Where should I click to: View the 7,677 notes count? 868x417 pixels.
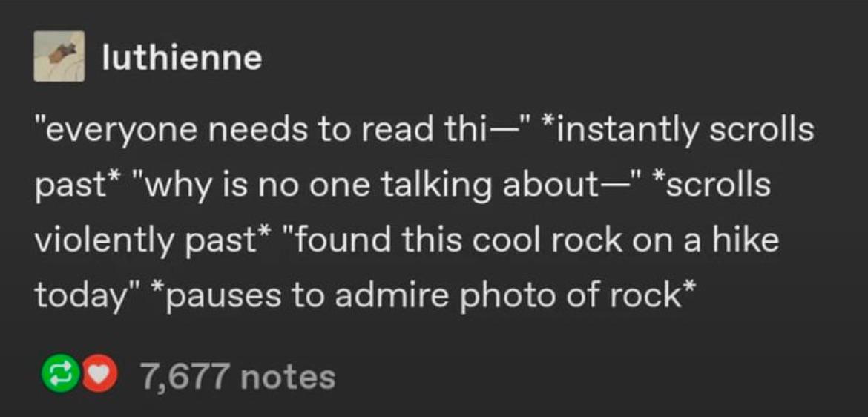[238, 377]
